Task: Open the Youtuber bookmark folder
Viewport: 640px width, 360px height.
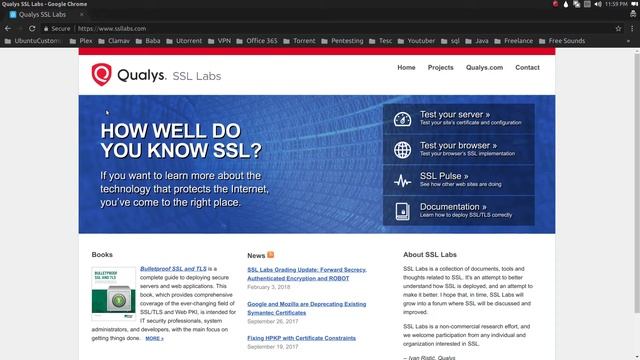Action: coord(416,41)
